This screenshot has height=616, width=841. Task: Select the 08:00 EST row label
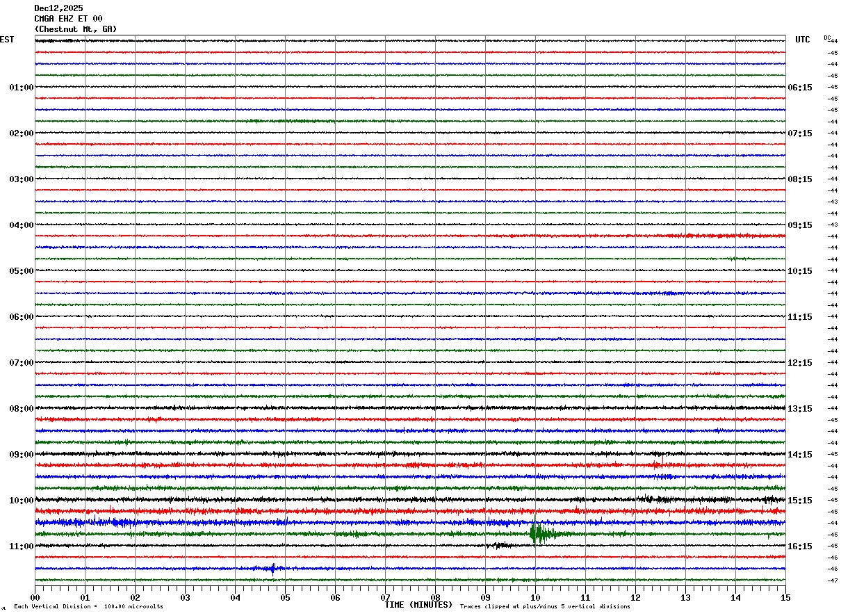(x=22, y=409)
